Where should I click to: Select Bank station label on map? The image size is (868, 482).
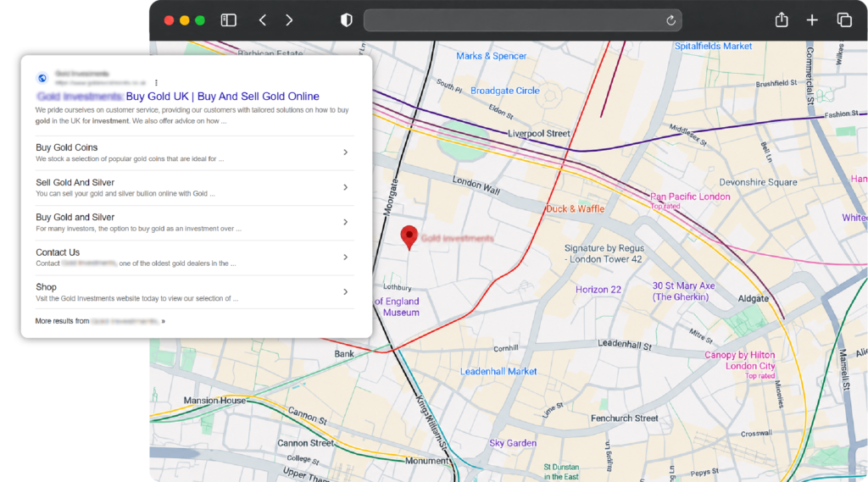344,353
